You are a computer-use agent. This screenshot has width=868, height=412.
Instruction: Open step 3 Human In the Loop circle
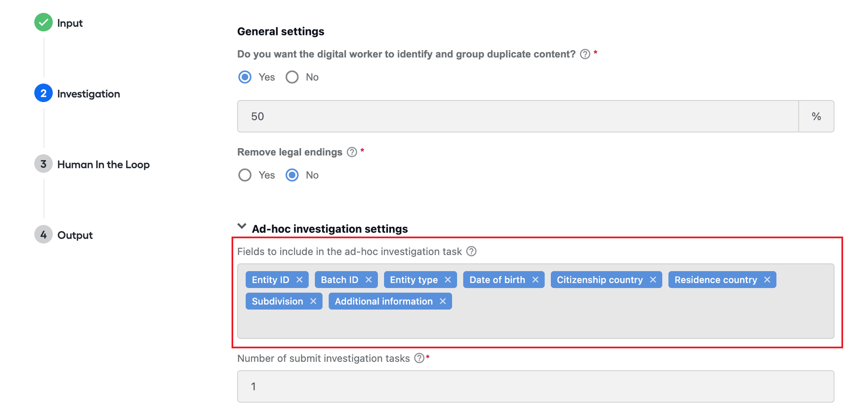tap(43, 164)
